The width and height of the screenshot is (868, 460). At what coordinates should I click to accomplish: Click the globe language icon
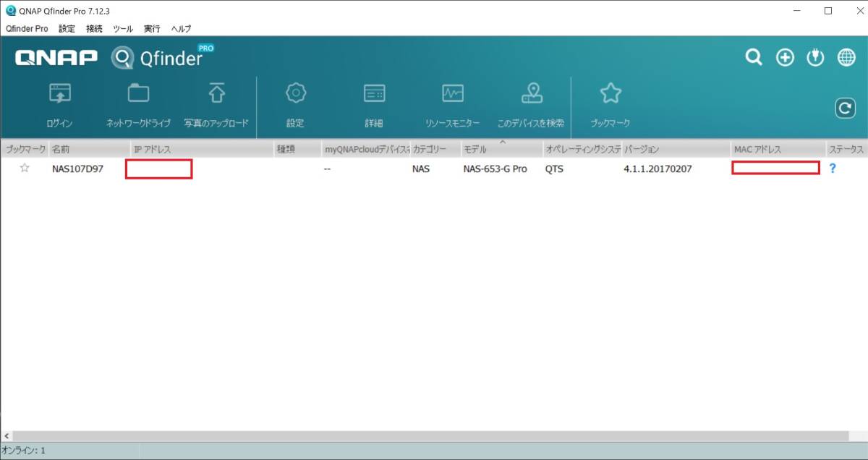(x=846, y=58)
